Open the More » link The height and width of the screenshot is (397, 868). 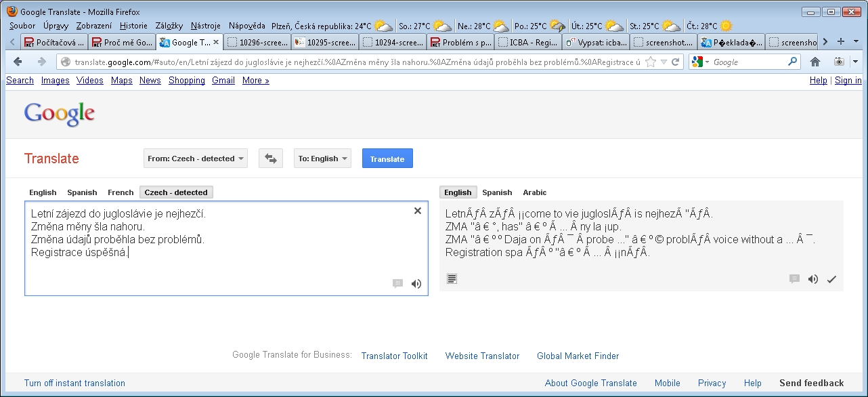click(x=256, y=80)
